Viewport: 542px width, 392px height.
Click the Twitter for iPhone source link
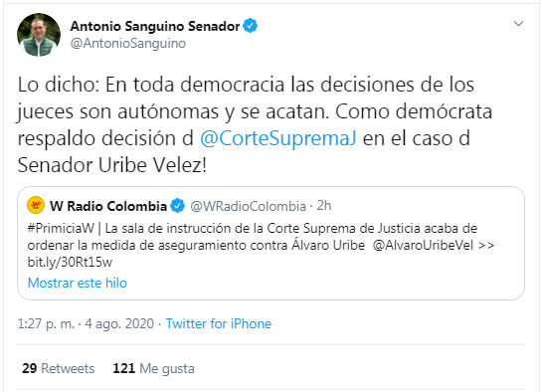(x=219, y=324)
